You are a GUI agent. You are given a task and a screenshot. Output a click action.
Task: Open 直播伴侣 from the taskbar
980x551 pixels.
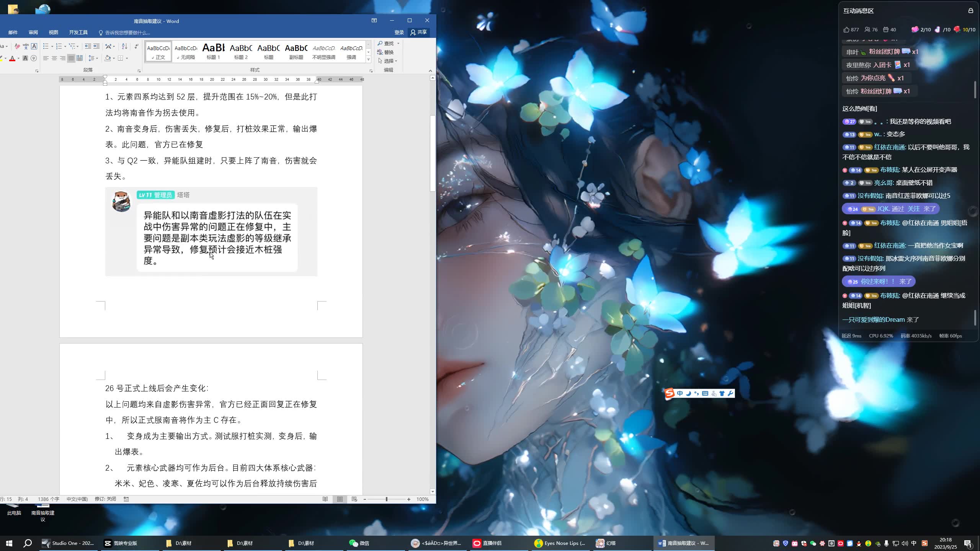498,543
